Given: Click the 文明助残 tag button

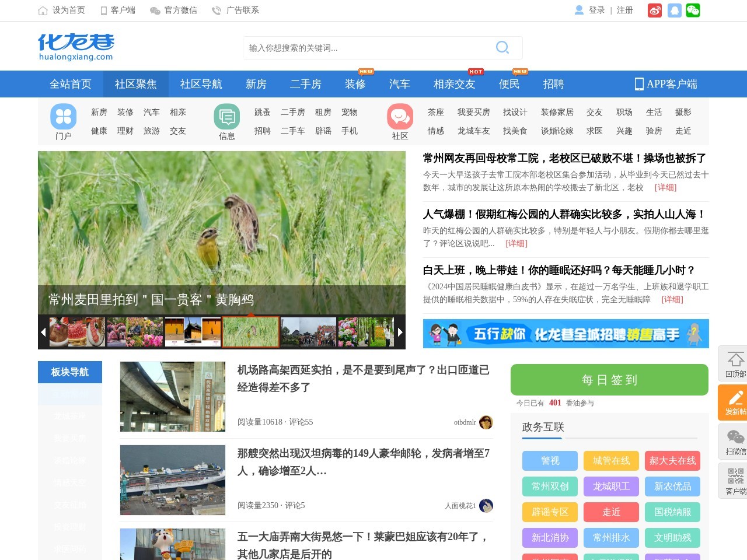Looking at the screenshot, I should pyautogui.click(x=672, y=538).
